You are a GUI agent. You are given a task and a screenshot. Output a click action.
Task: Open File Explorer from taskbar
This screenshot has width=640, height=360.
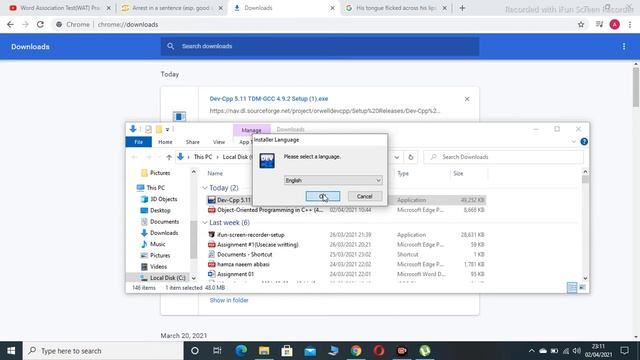point(264,351)
